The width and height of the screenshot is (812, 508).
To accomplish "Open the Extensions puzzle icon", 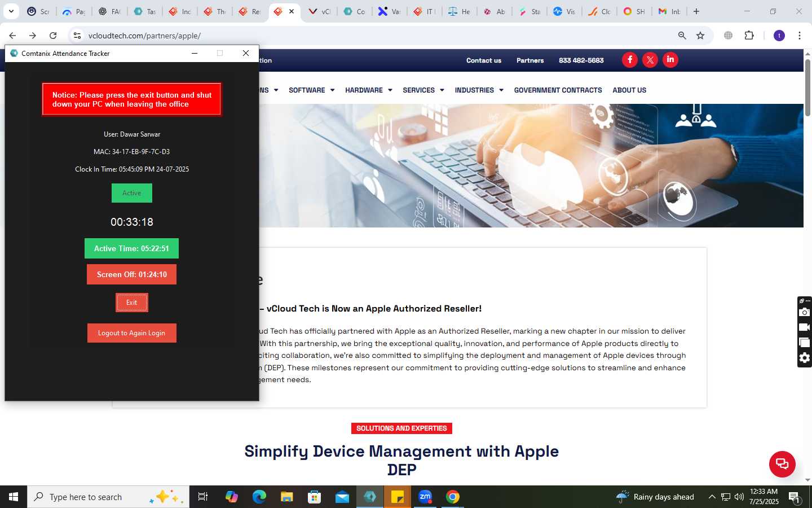I will [x=749, y=36].
